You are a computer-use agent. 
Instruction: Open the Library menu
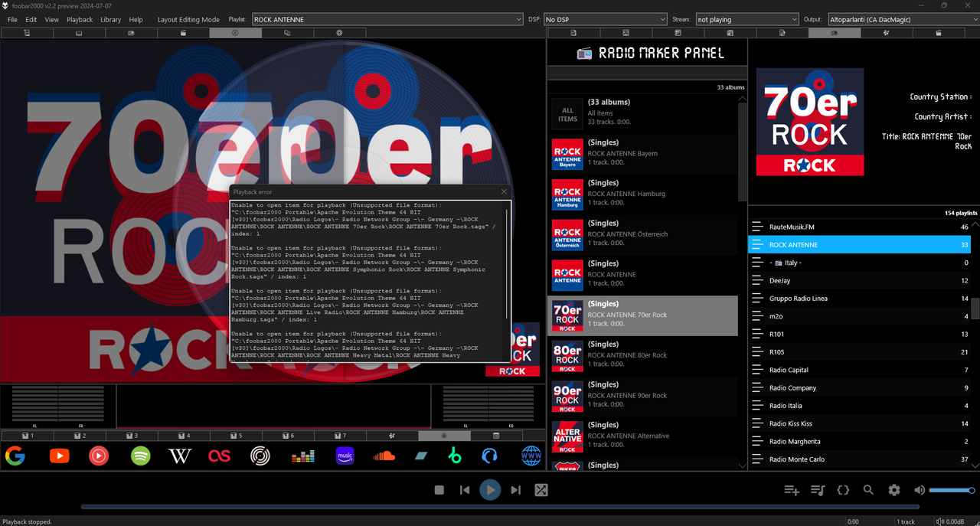point(111,20)
